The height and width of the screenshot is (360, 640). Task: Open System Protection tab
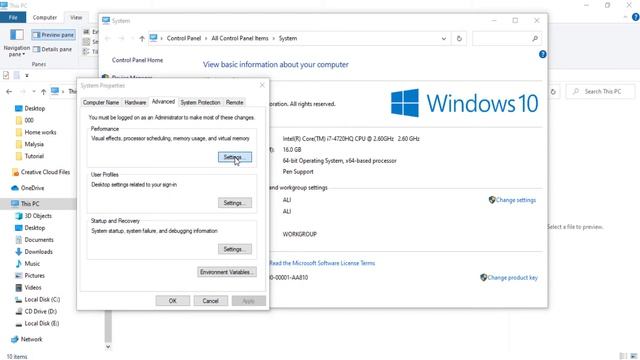click(x=200, y=102)
